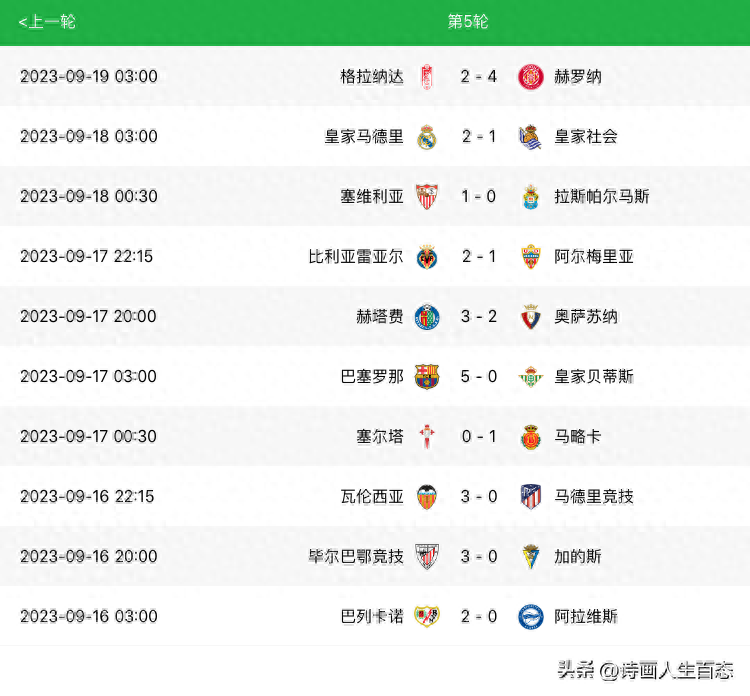This screenshot has width=750, height=696.
Task: Click the Real Madrid crest icon
Action: point(427,137)
